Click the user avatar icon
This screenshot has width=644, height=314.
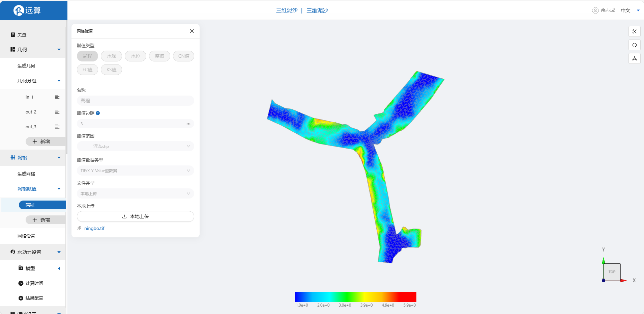pyautogui.click(x=595, y=10)
